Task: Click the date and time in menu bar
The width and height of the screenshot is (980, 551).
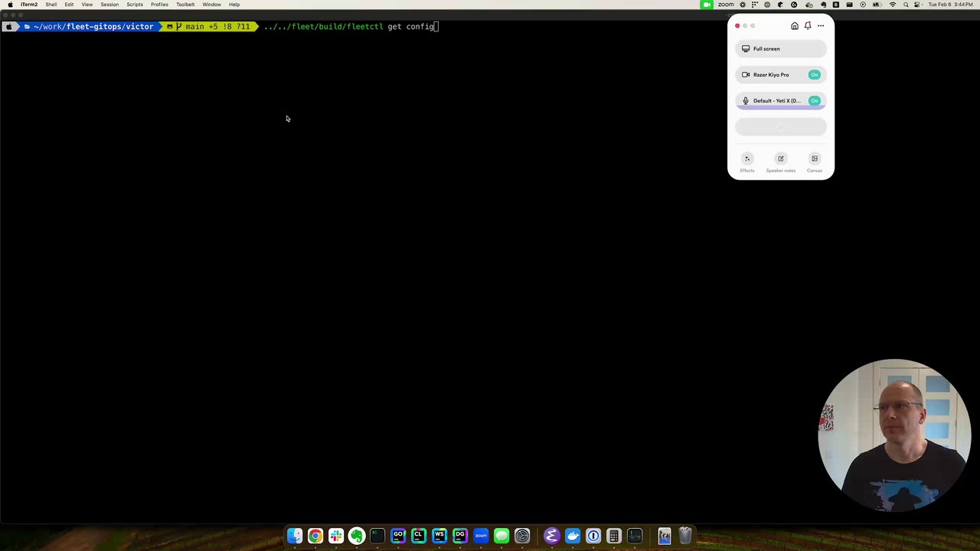Action: (951, 5)
